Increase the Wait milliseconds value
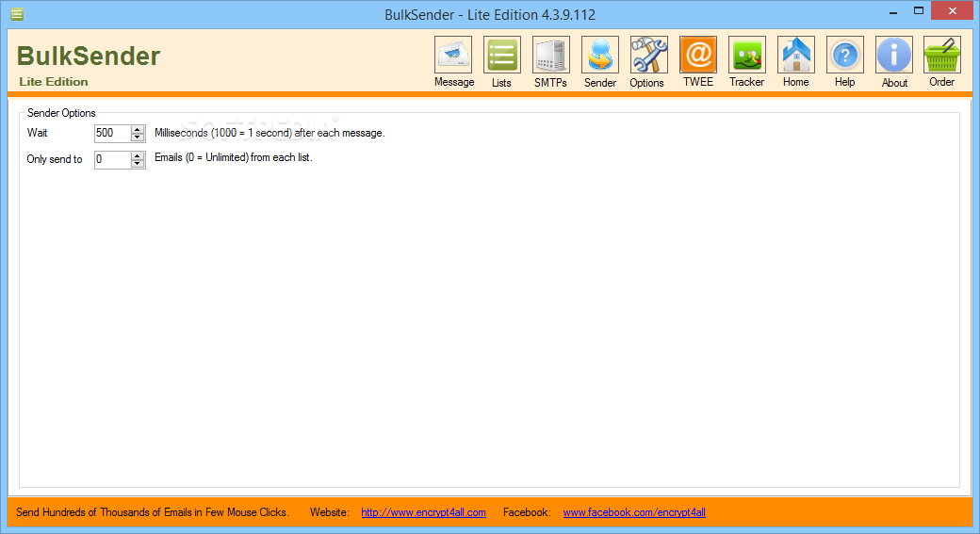Image resolution: width=980 pixels, height=534 pixels. pos(138,129)
